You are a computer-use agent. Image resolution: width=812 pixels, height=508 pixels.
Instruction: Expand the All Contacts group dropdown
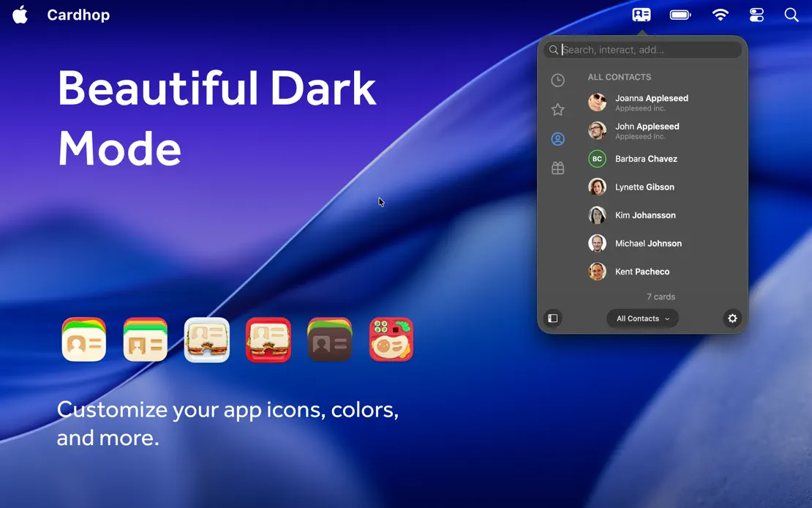click(x=642, y=318)
